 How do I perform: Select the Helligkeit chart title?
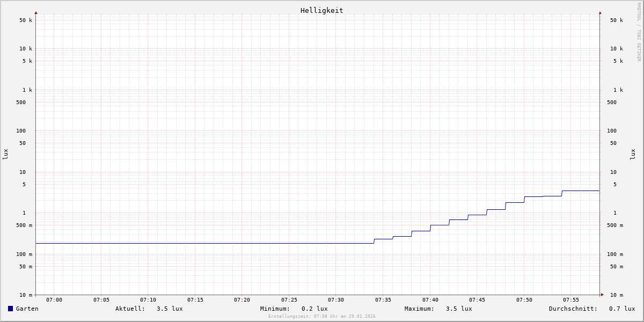click(x=321, y=10)
